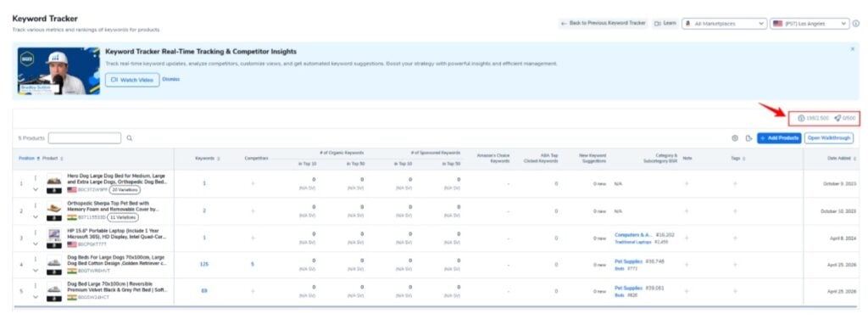
Task: Click Hero Dog Large Dog Bed product title
Action: point(116,178)
